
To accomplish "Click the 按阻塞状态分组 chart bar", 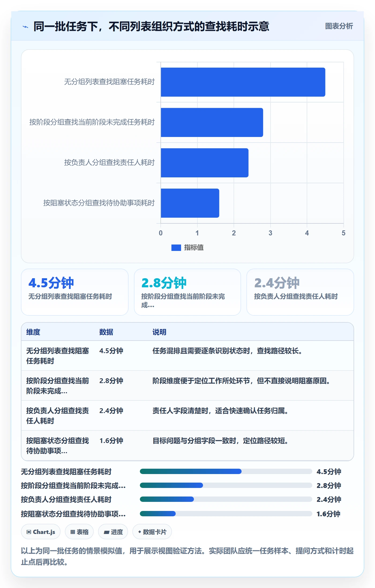I will point(190,203).
